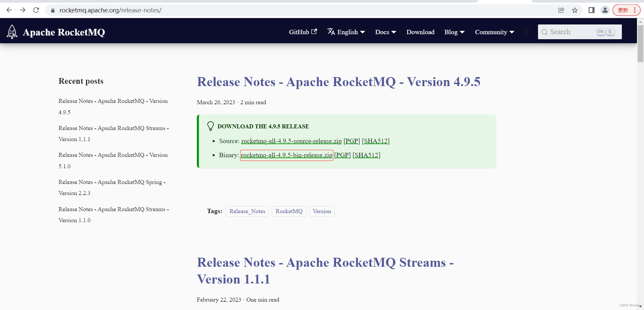This screenshot has width=644, height=310.
Task: Open the Version 4.9.5 release notes heading
Action: (338, 82)
